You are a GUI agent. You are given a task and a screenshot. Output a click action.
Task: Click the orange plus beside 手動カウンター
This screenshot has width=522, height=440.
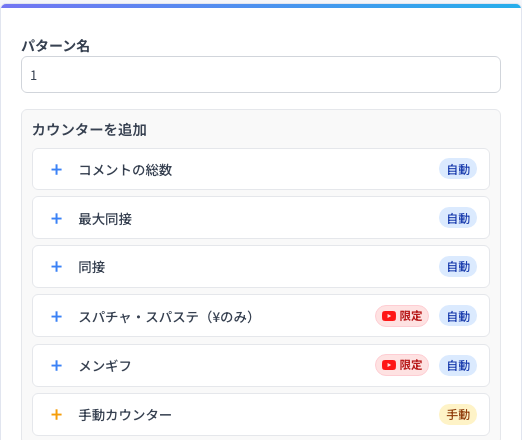click(56, 415)
